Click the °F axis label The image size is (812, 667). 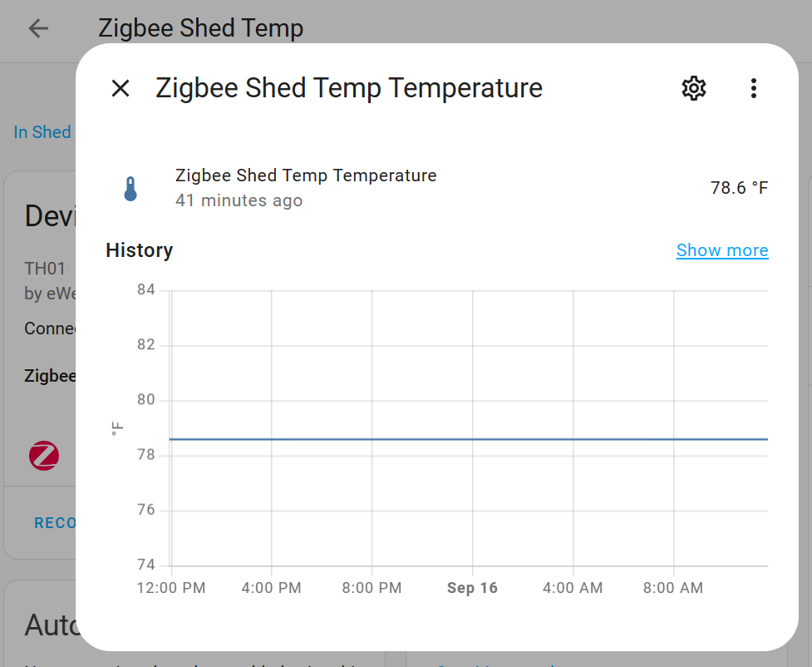pyautogui.click(x=116, y=427)
